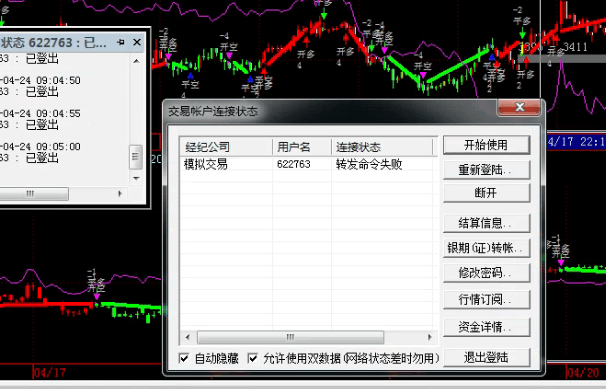This screenshot has height=389, width=606.
Task: Click the up arrow in status log
Action: (x=136, y=61)
